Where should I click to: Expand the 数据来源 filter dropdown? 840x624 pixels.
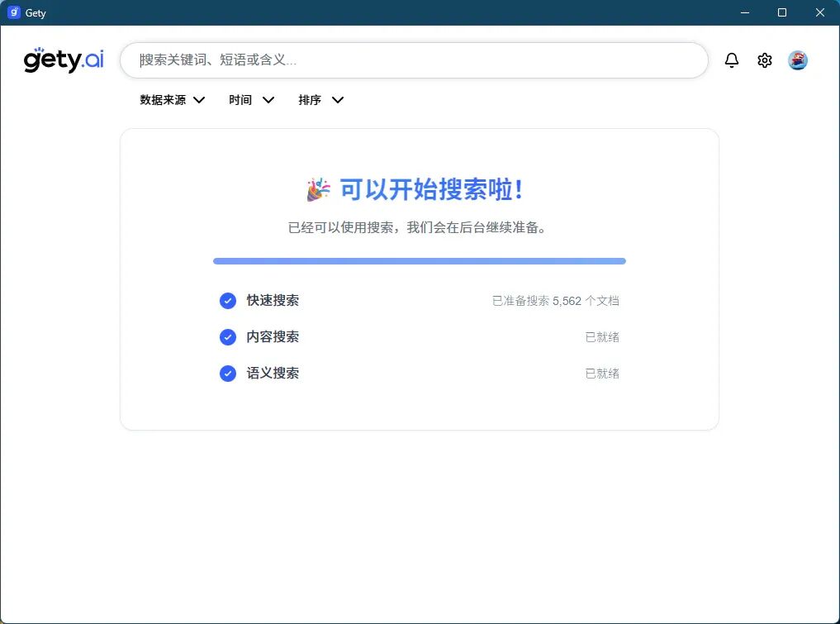click(173, 100)
